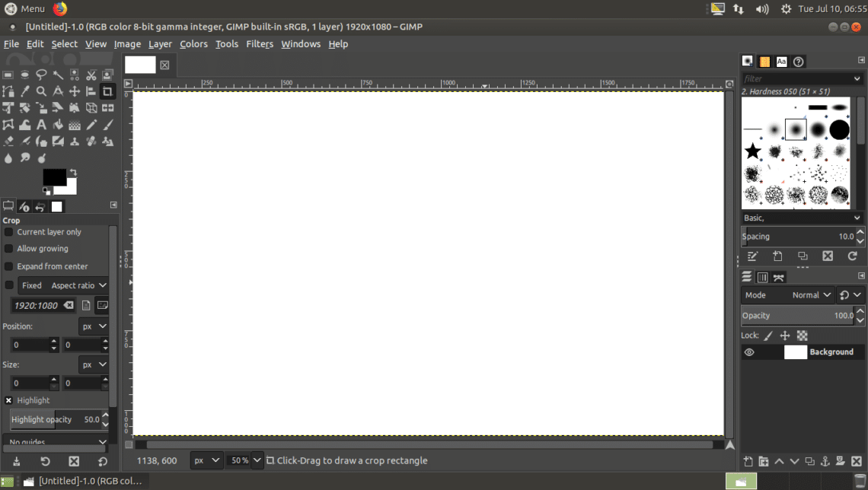Viewport: 868px width, 490px height.
Task: Open the Filters menu
Action: [x=260, y=44]
